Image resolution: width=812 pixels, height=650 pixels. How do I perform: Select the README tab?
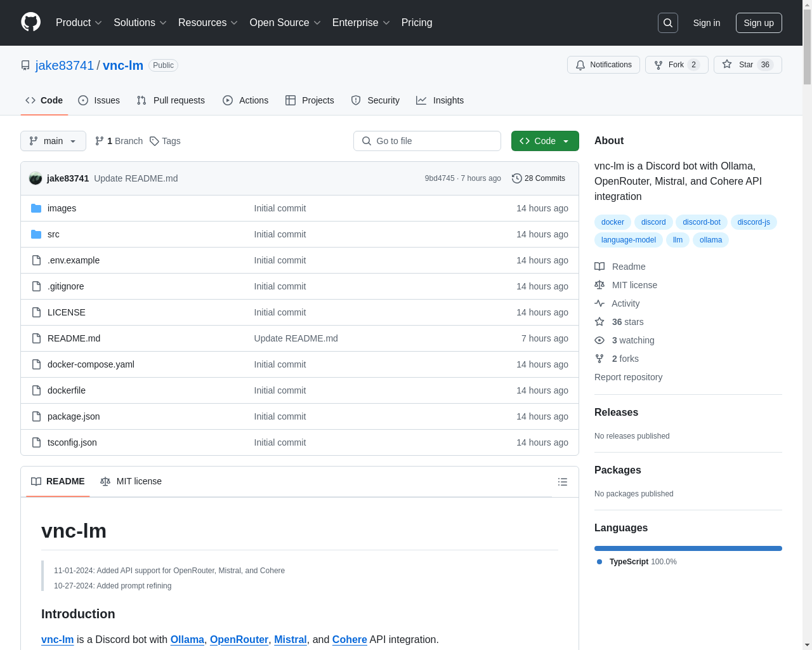click(58, 481)
